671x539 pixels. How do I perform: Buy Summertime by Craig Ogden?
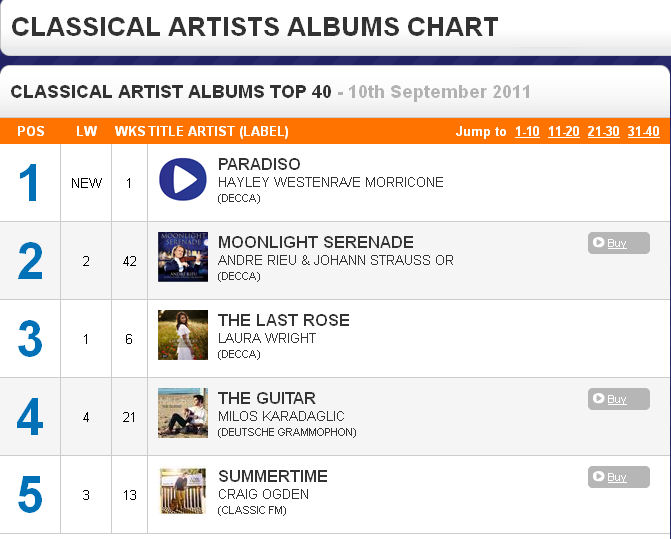(x=618, y=477)
